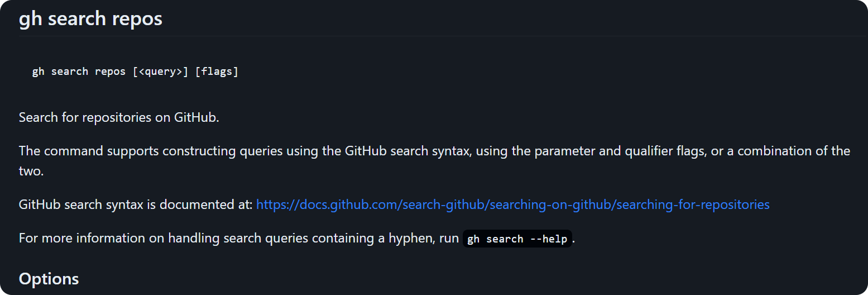
Task: Click the "gh search repos" page heading
Action: tap(90, 19)
